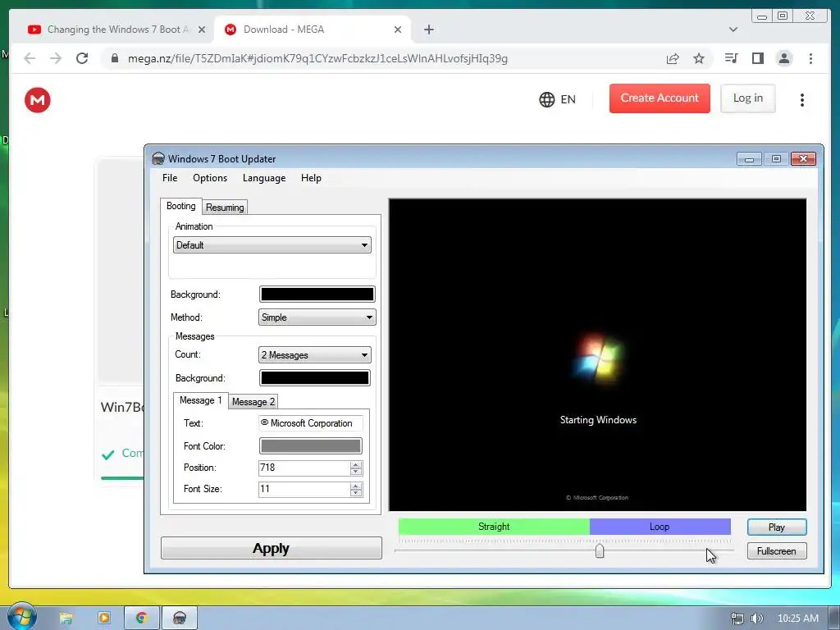Increase Position with up arrow
Viewport: 840px width, 630px height.
coord(356,464)
